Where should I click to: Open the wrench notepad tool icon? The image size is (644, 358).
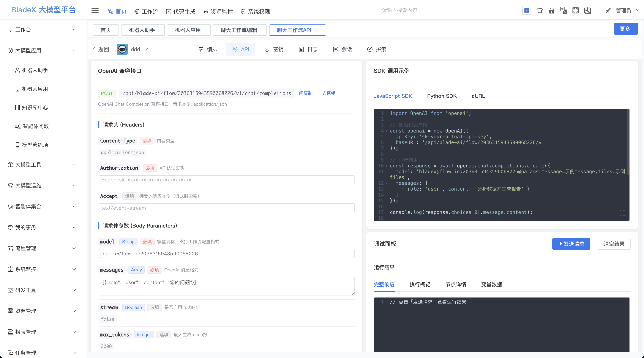coord(588,10)
